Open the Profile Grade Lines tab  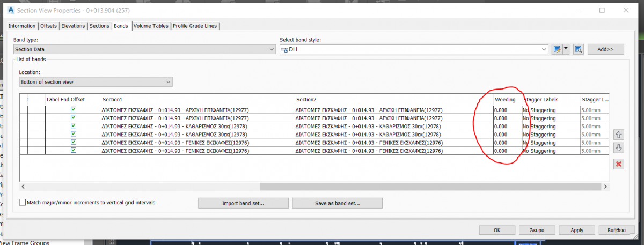pos(195,26)
